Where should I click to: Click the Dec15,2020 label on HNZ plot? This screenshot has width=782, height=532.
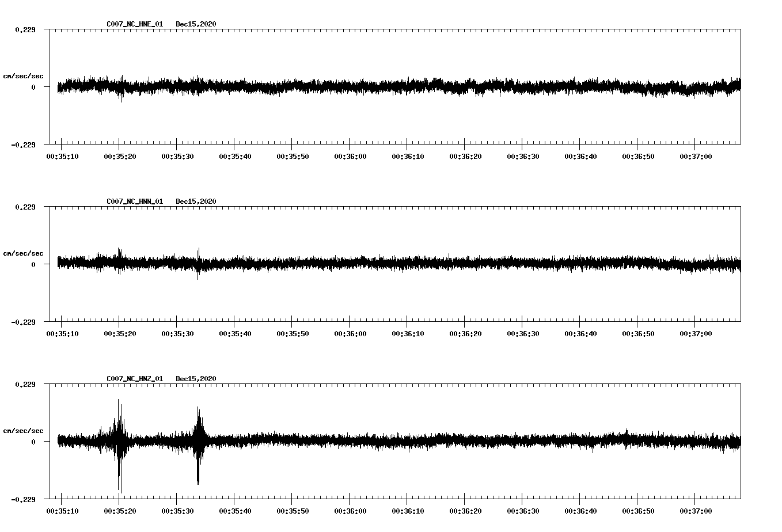pyautogui.click(x=196, y=379)
